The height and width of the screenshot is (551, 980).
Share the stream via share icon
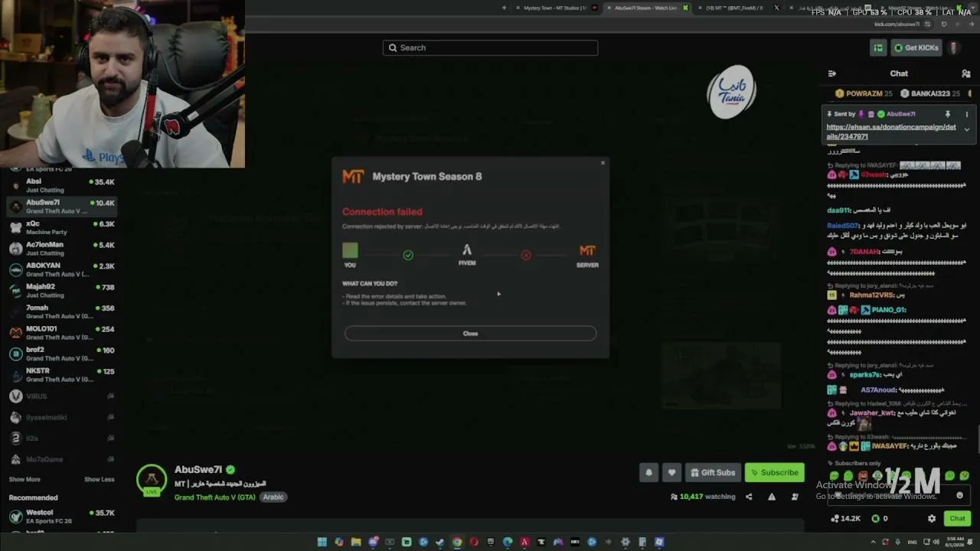point(749,497)
